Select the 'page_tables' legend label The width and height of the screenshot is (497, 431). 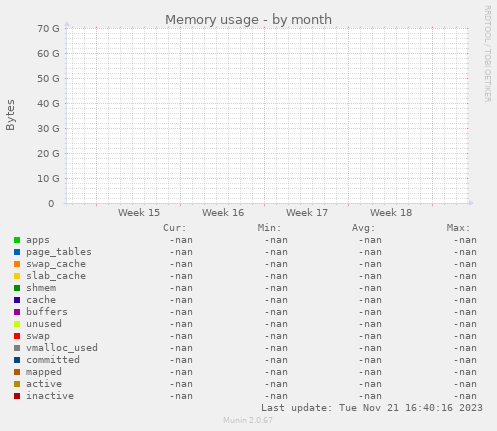[59, 252]
